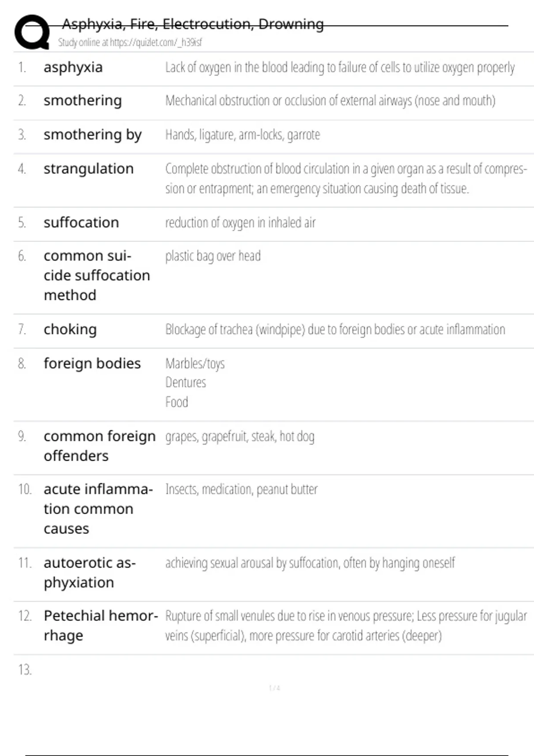The width and height of the screenshot is (534, 756).
Task: Click the common foreign offenders term
Action: pyautogui.click(x=100, y=446)
